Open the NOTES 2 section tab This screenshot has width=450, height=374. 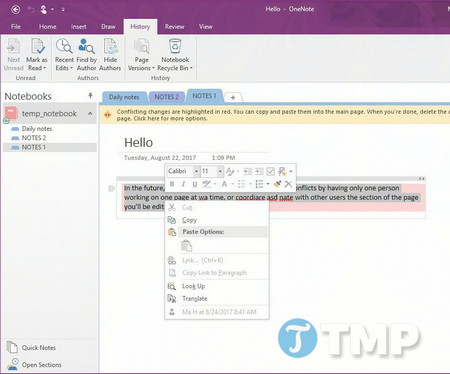(x=167, y=97)
